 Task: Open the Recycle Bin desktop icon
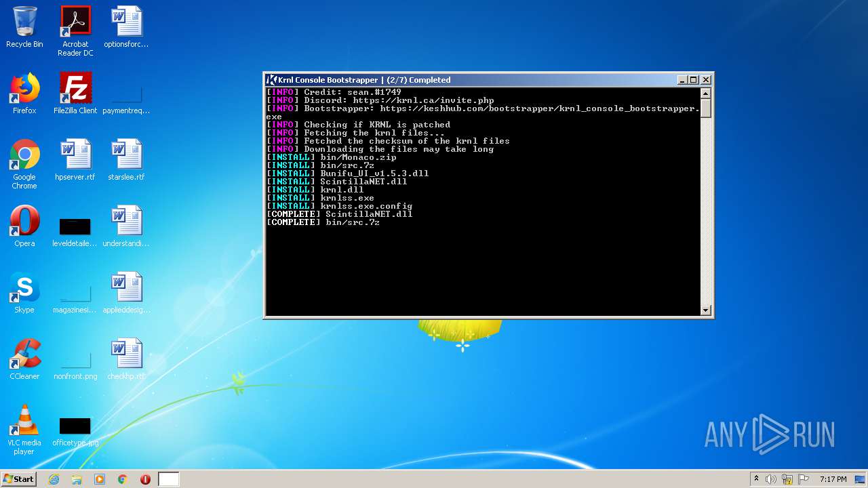tap(24, 28)
